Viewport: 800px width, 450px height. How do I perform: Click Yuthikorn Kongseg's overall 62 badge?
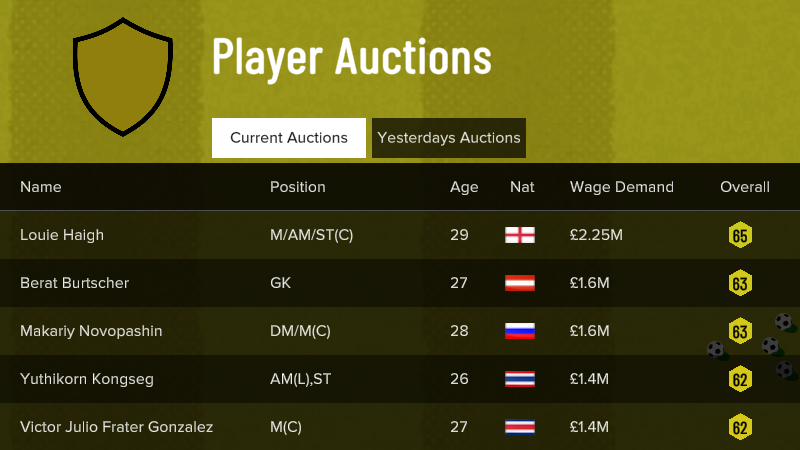coord(740,380)
